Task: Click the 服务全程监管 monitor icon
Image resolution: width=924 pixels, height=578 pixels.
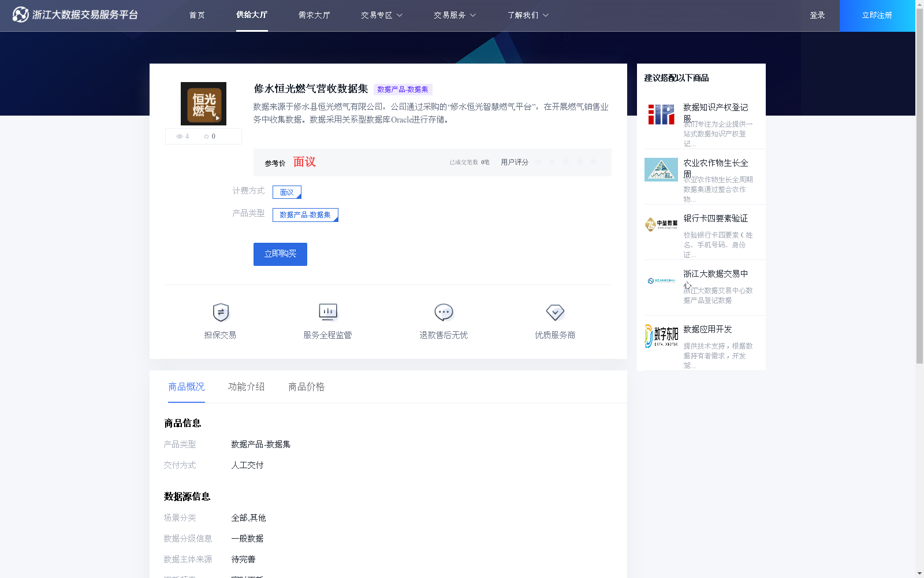Action: (328, 313)
